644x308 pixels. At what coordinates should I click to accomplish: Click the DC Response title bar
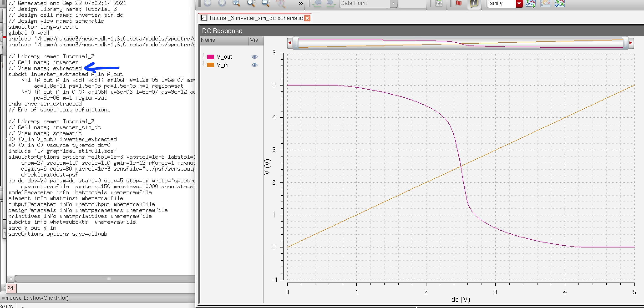point(422,31)
